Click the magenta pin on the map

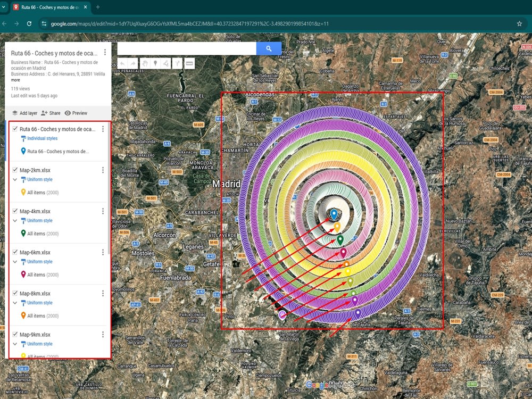(343, 253)
